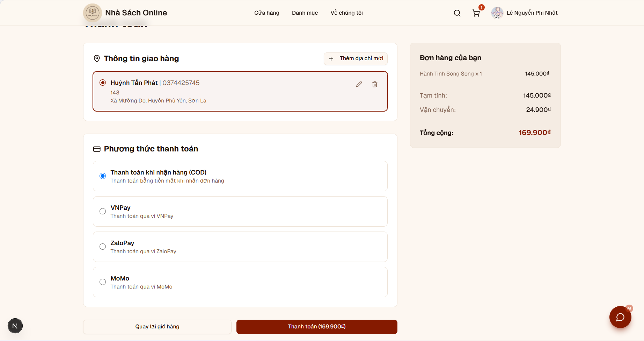Open the AI chat bubble button
This screenshot has width=644, height=341.
coord(620,317)
